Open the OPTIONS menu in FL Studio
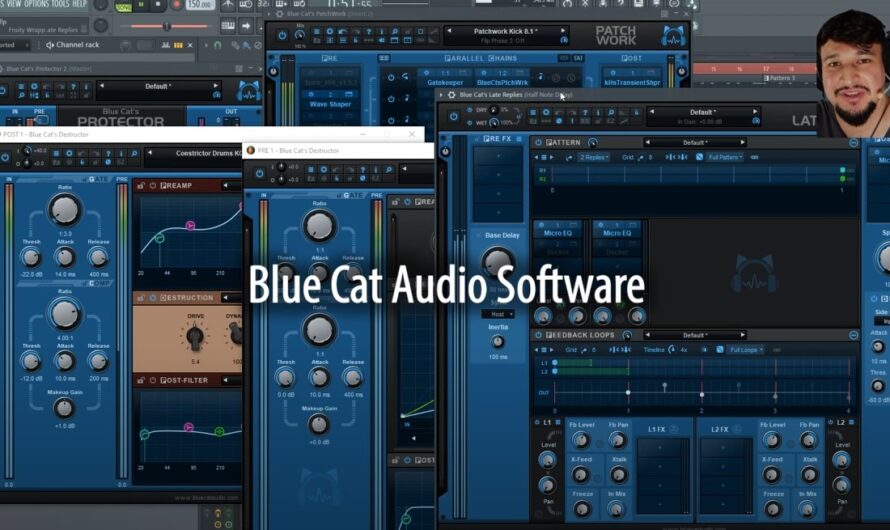Screen dimensions: 890x530 pyautogui.click(x=36, y=3)
